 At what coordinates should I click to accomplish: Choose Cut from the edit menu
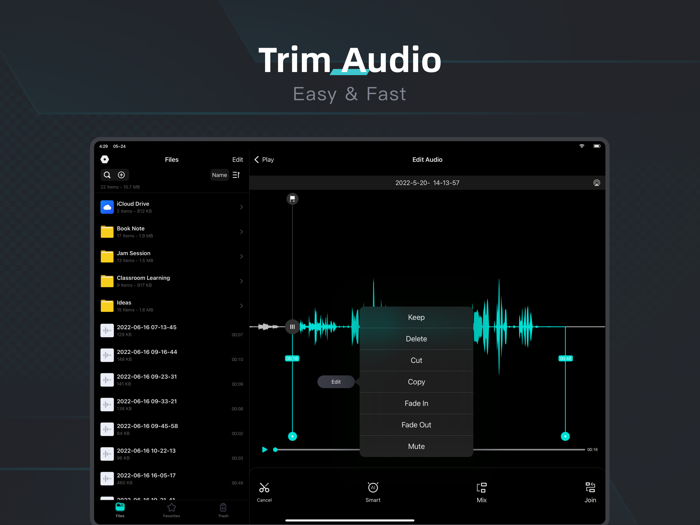(x=416, y=360)
